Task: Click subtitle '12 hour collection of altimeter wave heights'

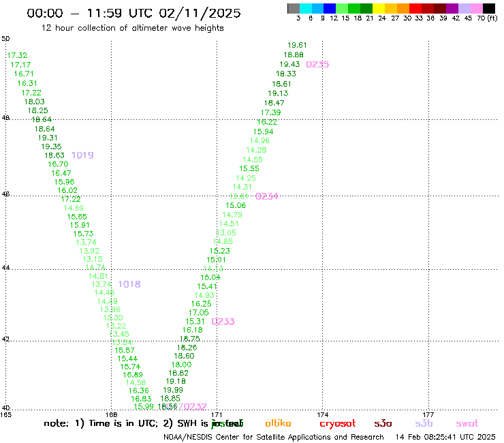Action: 132,28
